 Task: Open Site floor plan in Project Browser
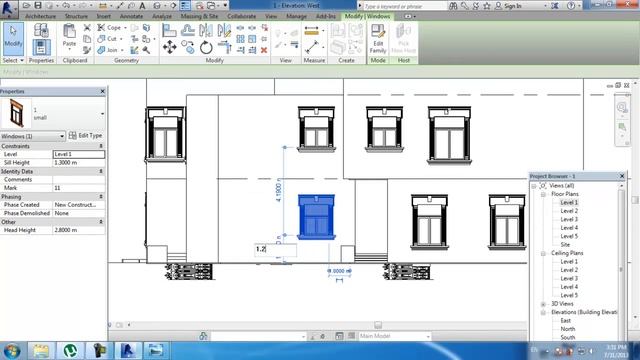pyautogui.click(x=565, y=245)
